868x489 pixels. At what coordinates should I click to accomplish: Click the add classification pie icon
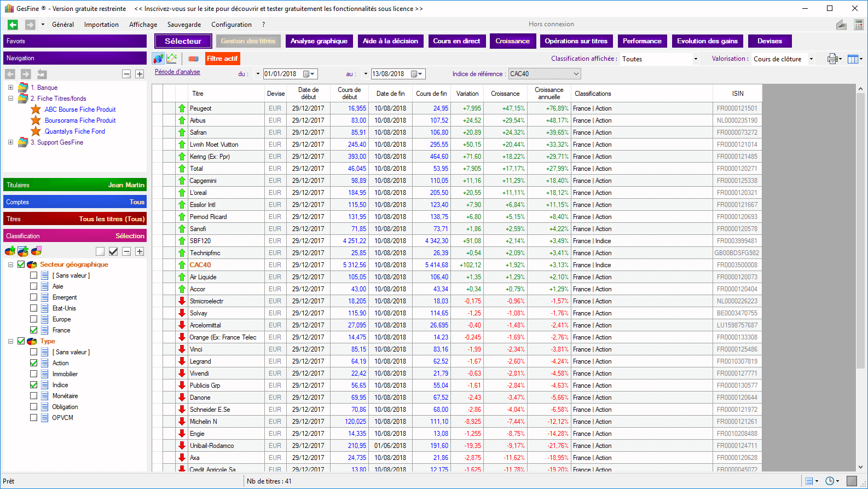(10, 251)
